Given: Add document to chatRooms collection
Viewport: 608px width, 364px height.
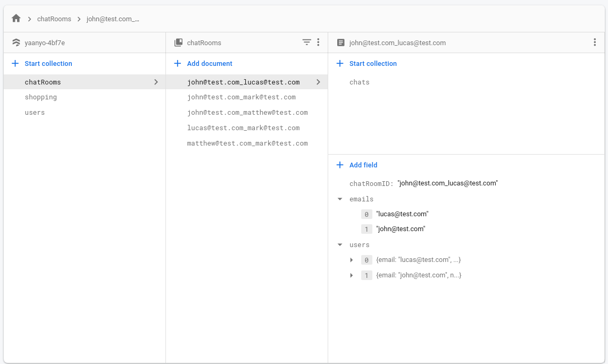Looking at the screenshot, I should 210,64.
